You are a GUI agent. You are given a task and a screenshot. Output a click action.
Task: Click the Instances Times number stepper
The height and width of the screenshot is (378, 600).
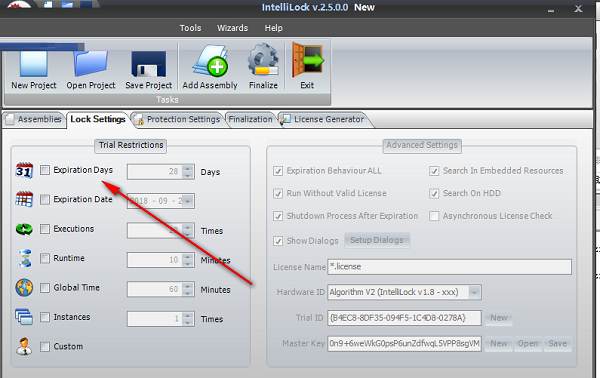coord(188,319)
